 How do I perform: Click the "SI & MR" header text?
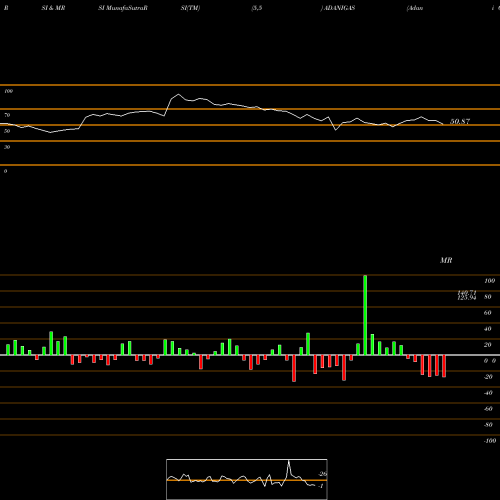[53, 8]
